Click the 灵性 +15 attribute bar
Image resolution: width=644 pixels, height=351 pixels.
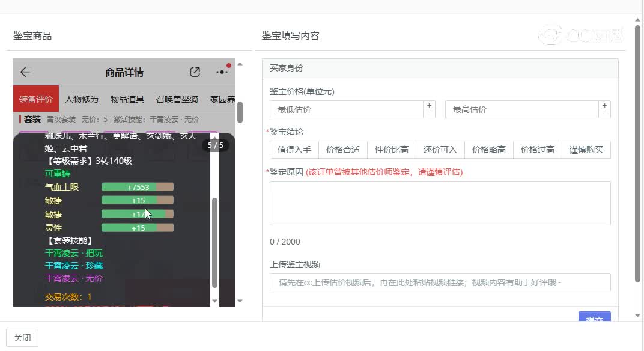[x=138, y=228]
